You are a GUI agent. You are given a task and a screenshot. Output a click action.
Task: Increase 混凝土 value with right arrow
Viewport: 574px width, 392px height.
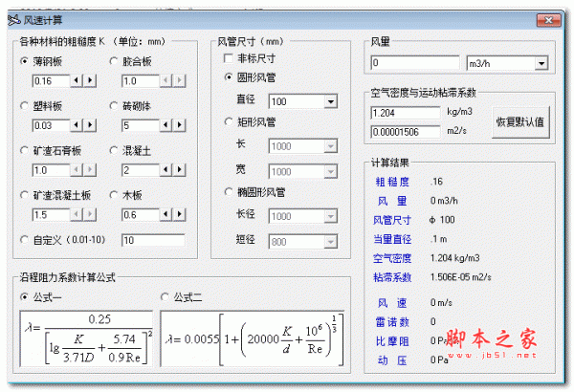180,169
